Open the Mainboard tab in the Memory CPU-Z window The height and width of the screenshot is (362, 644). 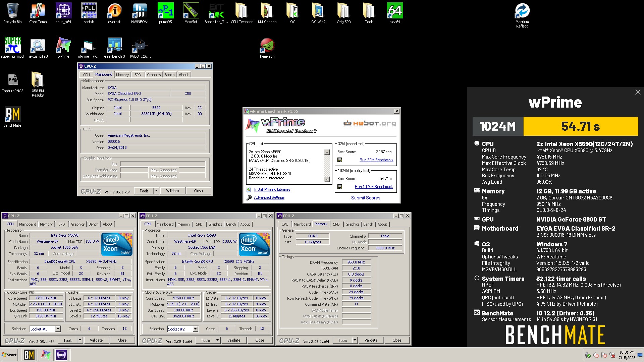[x=302, y=224]
